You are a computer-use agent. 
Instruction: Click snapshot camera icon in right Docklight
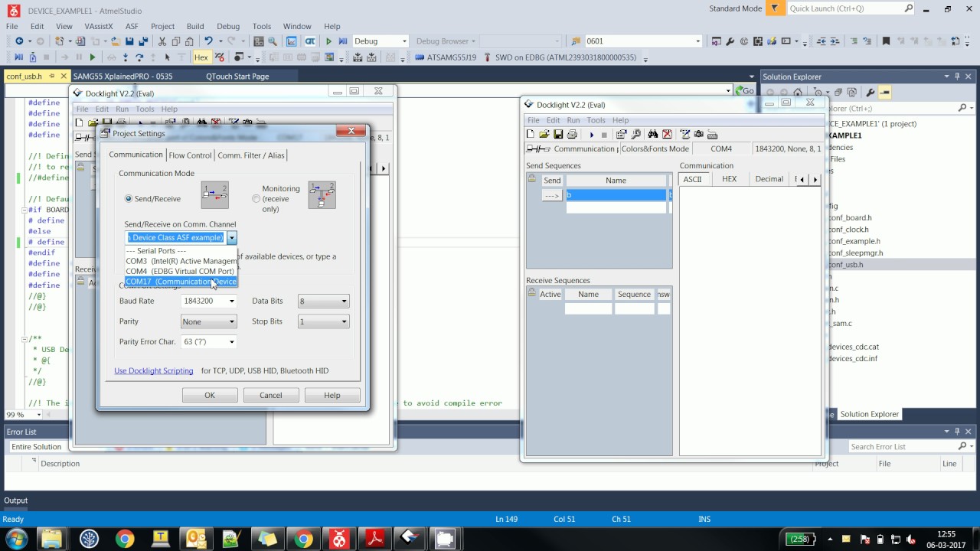pyautogui.click(x=699, y=134)
